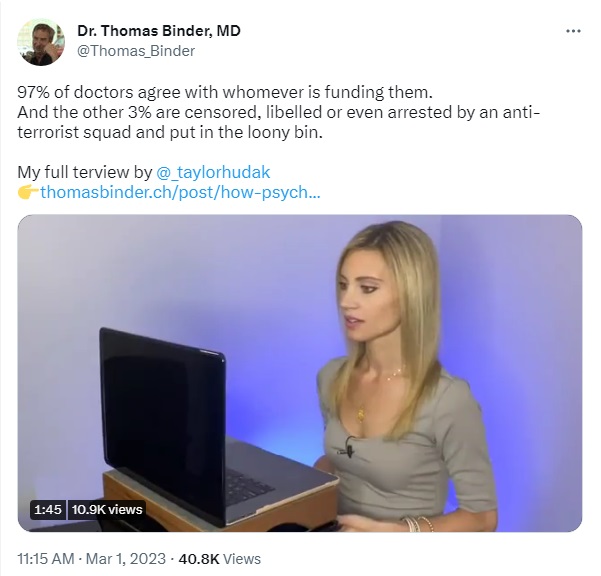Click the pointing finger emoji before the link
This screenshot has width=601, height=576.
click(x=28, y=192)
